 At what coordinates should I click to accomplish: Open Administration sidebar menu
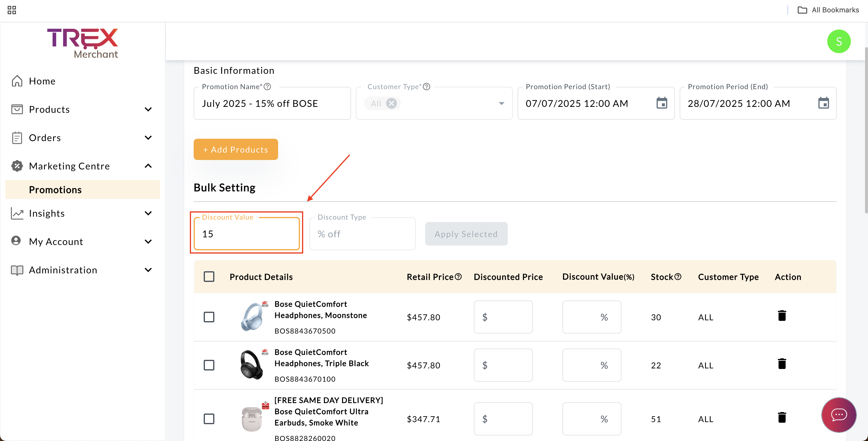click(83, 270)
